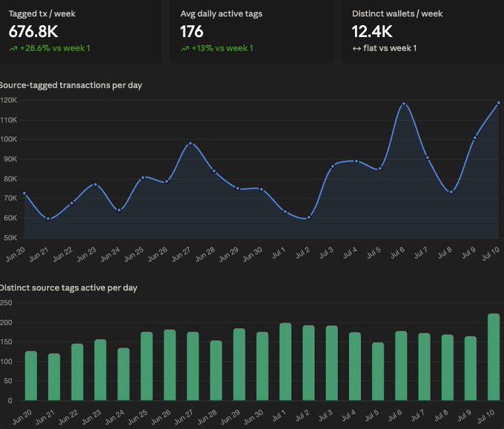Click the Jul 4 bar in tags chart

[355, 366]
